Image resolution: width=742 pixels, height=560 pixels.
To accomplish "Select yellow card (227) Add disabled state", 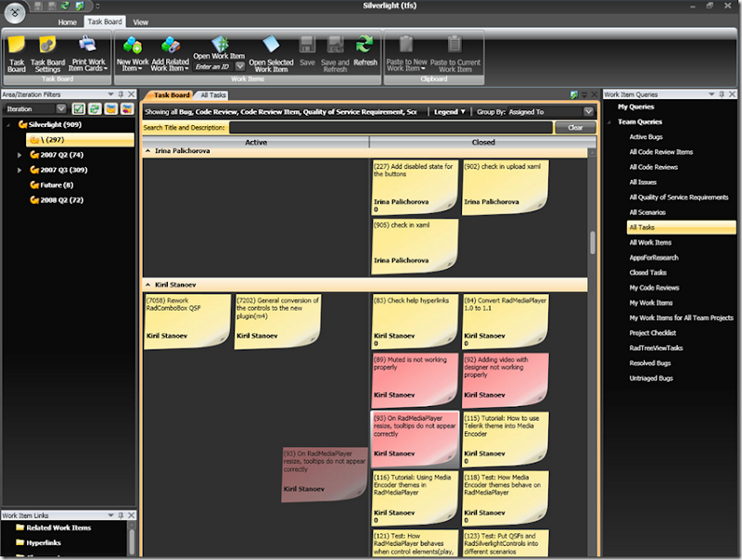I will coord(415,187).
